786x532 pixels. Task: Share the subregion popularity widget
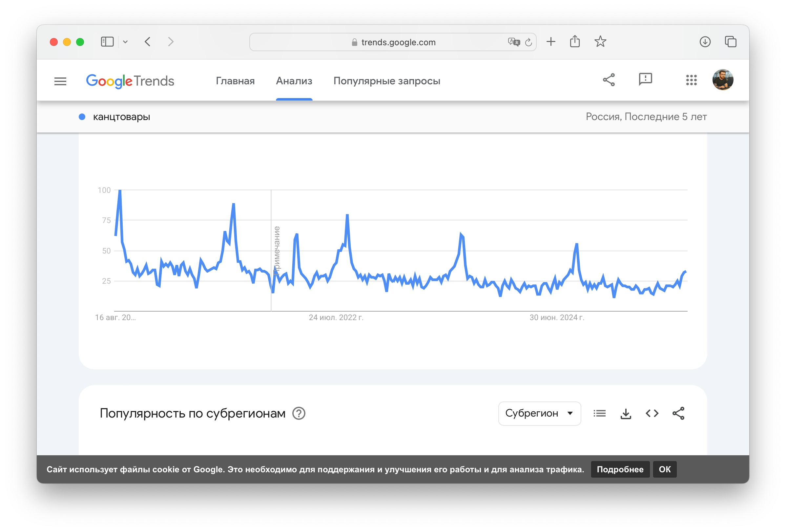coord(678,413)
